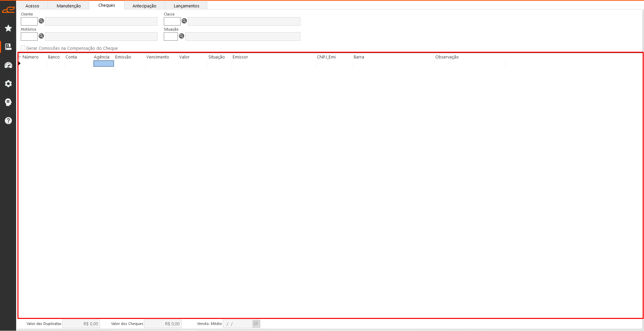The height and width of the screenshot is (331, 644).
Task: Open the settings gear icon in sidebar
Action: (x=8, y=84)
